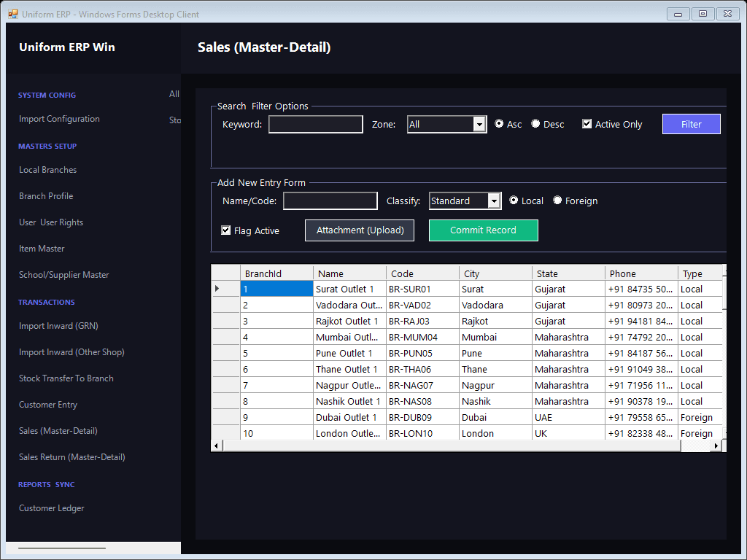Sort grid by the City column header
This screenshot has height=560, width=747.
coord(495,273)
